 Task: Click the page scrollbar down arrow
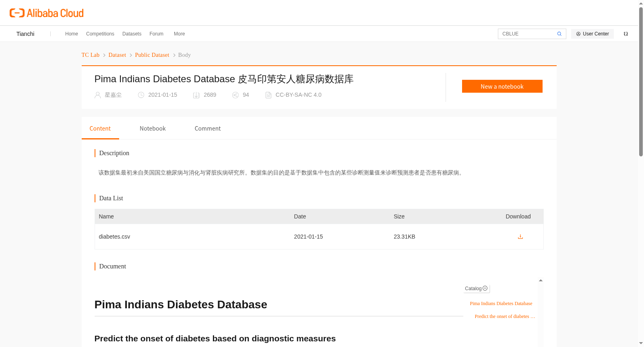point(641,343)
